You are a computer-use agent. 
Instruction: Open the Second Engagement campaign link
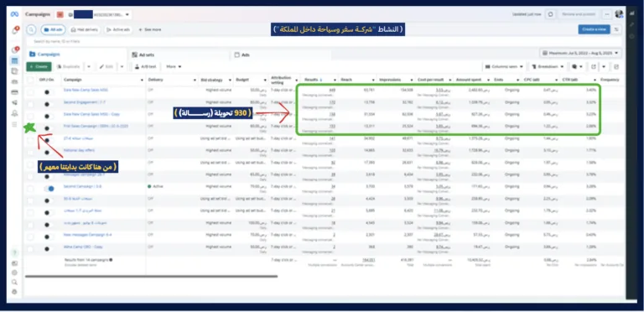pos(84,102)
